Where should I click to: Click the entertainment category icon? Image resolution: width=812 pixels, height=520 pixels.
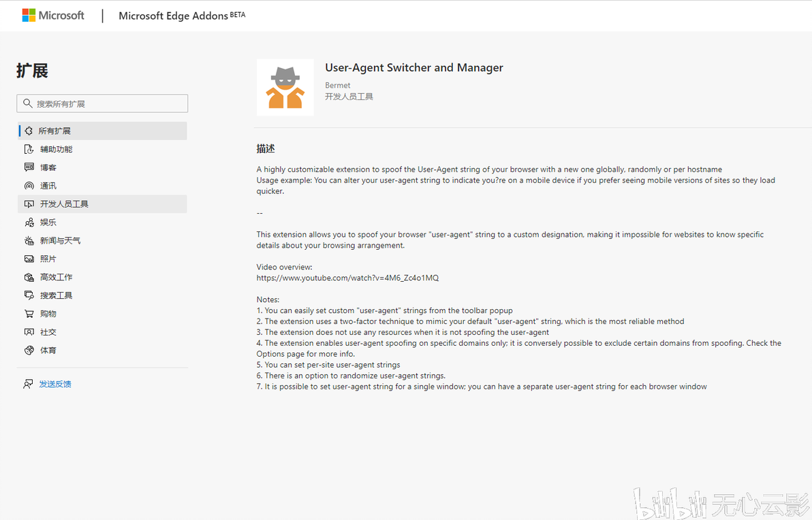pos(29,223)
